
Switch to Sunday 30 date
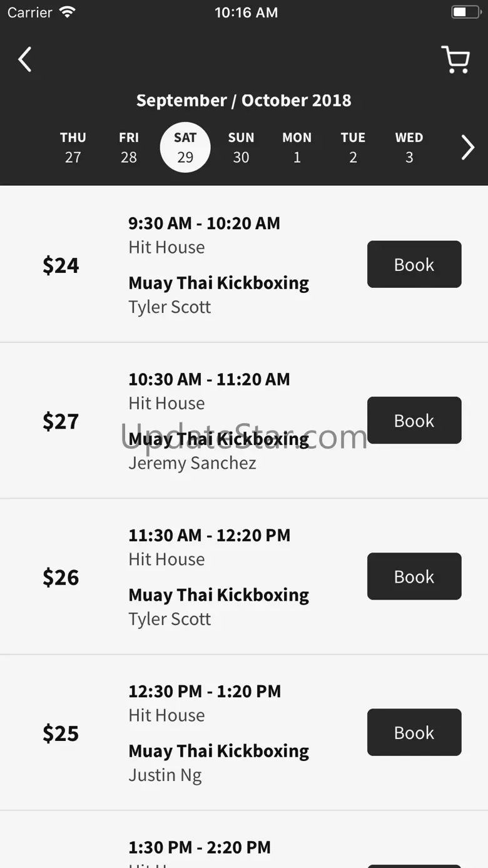(241, 148)
